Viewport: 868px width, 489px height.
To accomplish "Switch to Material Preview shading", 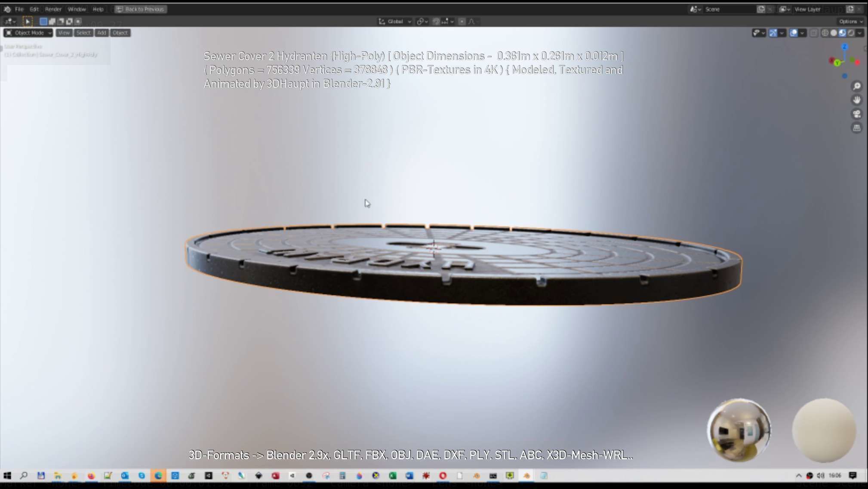I will 842,33.
